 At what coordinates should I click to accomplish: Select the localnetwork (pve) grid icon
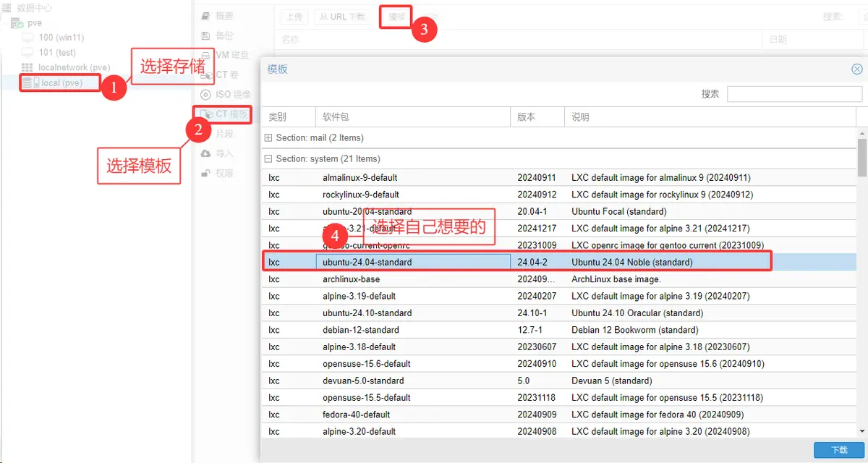[x=27, y=67]
